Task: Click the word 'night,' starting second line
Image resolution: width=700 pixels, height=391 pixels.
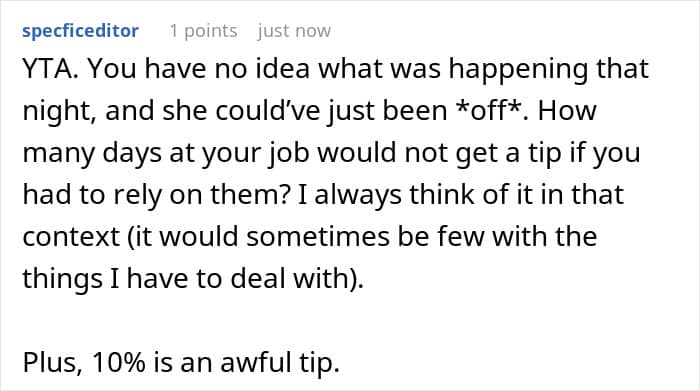Action: point(59,112)
